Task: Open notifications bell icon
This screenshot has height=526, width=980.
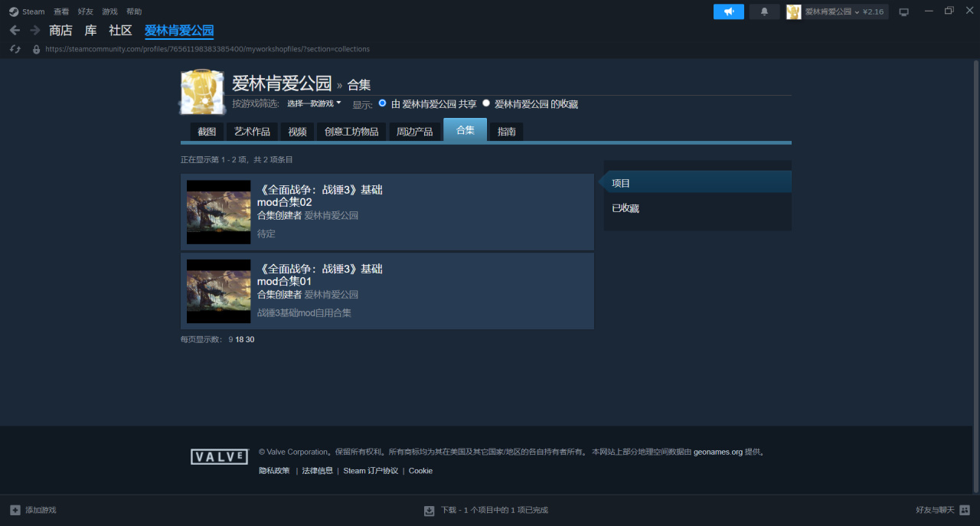Action: coord(764,11)
